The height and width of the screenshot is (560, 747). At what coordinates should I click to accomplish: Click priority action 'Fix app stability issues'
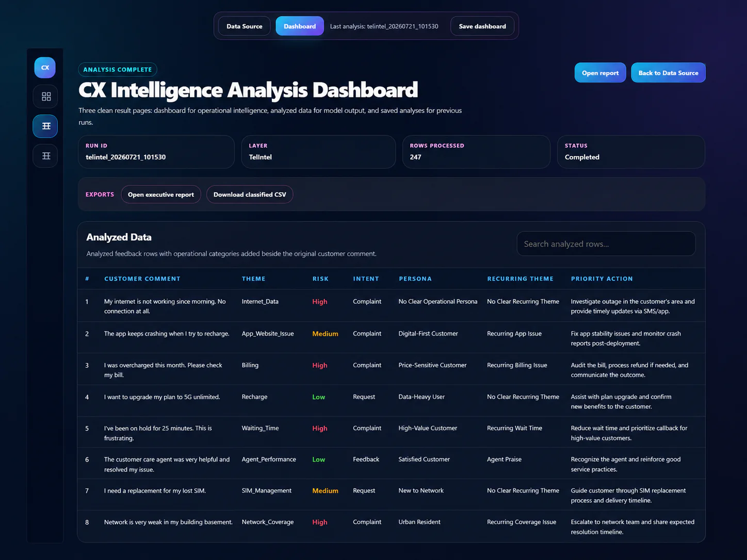(x=626, y=338)
